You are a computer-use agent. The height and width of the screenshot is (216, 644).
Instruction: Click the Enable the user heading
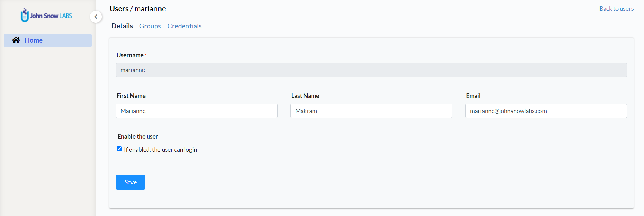click(138, 137)
